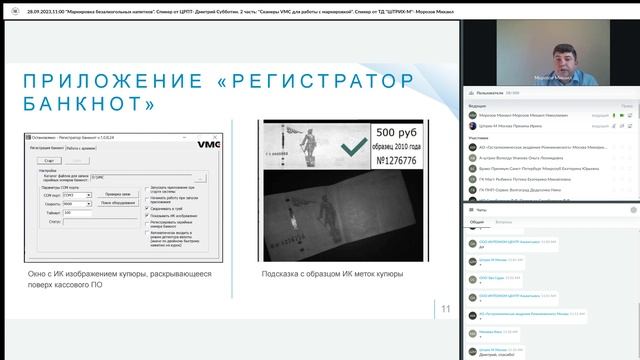This screenshot has height=360, width=640.
Task: Click screen-share icon in Штрих-М Москва's row
Action: (630, 126)
